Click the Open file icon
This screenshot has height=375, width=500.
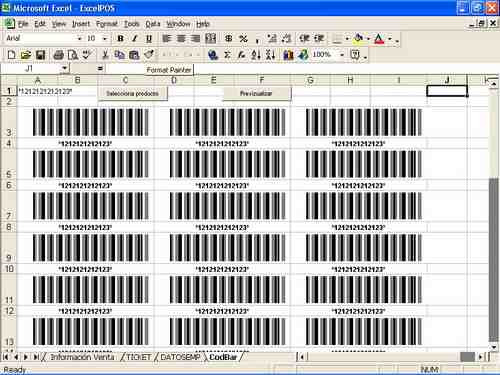pyautogui.click(x=26, y=55)
